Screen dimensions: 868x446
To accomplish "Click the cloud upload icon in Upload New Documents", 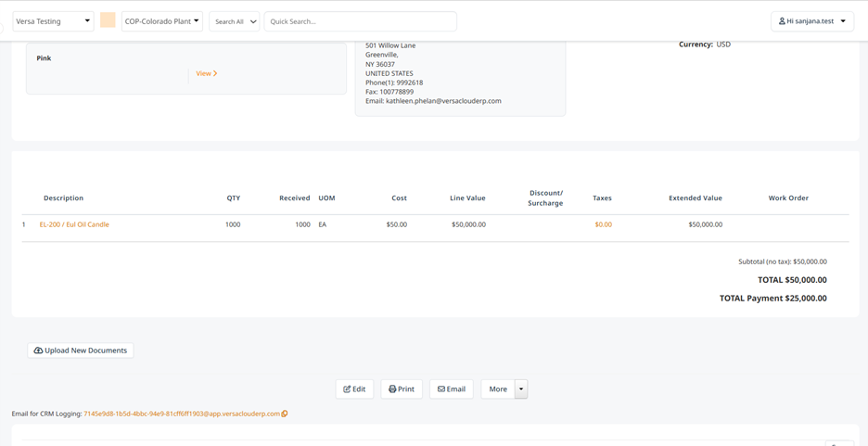I will 38,350.
